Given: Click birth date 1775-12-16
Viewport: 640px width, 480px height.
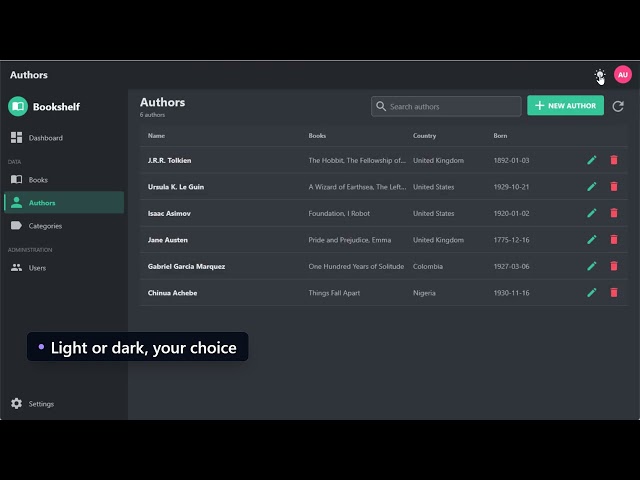Looking at the screenshot, I should (x=511, y=240).
